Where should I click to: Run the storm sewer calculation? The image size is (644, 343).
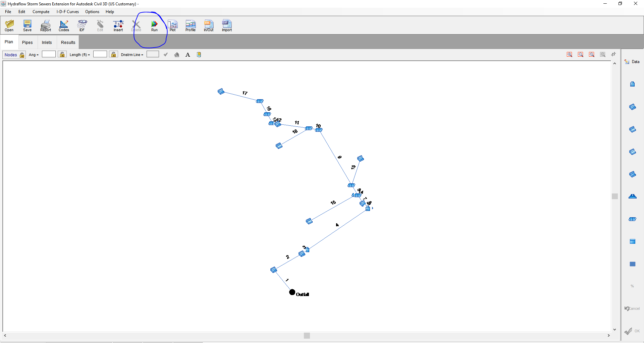(154, 25)
